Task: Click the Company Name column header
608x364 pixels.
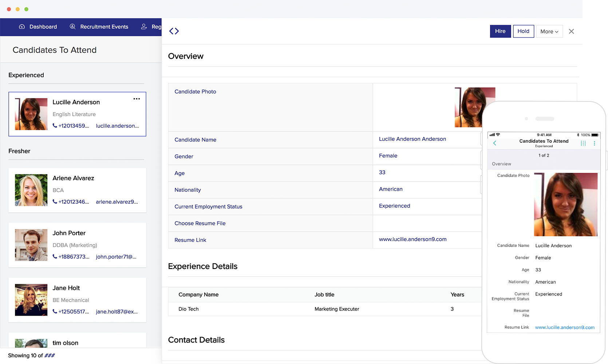Action: click(198, 294)
